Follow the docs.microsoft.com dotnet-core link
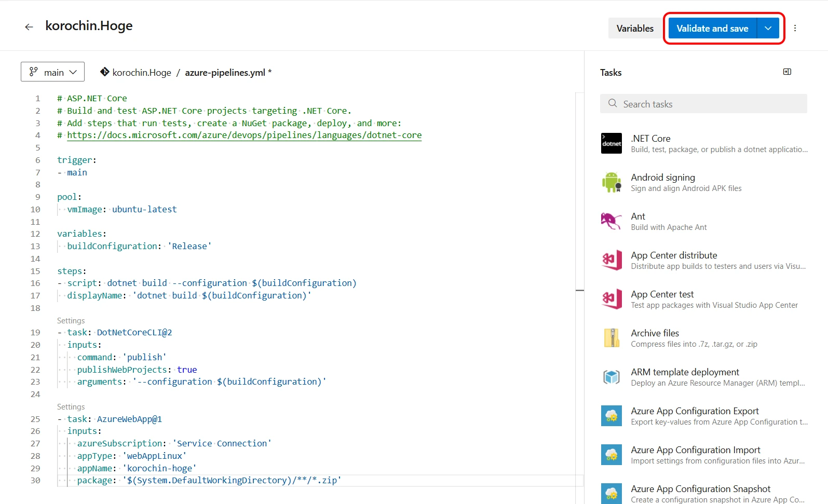Screen dimensions: 828x504 click(x=244, y=135)
